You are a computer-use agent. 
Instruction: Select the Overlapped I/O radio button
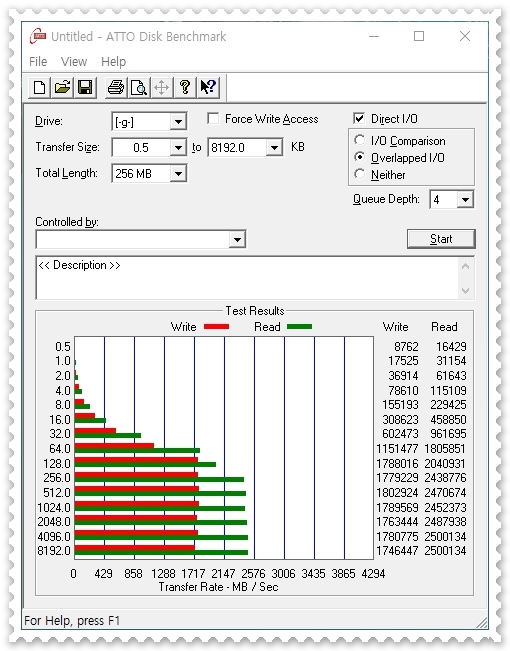pyautogui.click(x=360, y=157)
